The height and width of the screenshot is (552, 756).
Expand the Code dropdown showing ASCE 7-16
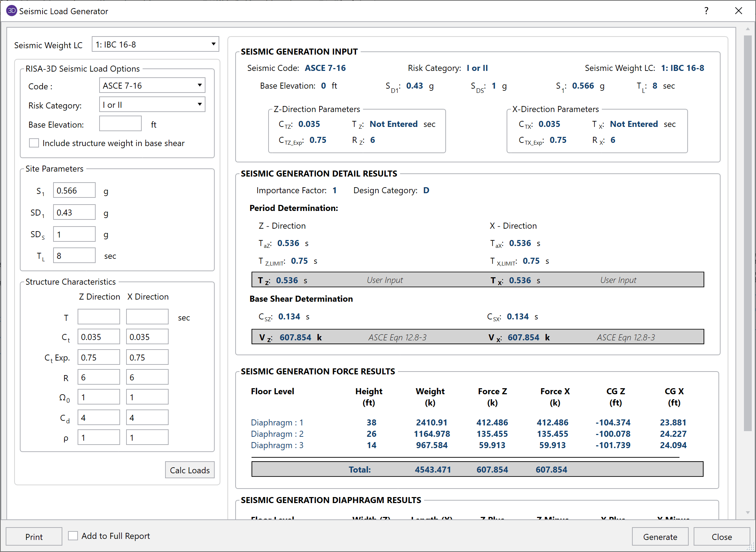coord(152,85)
